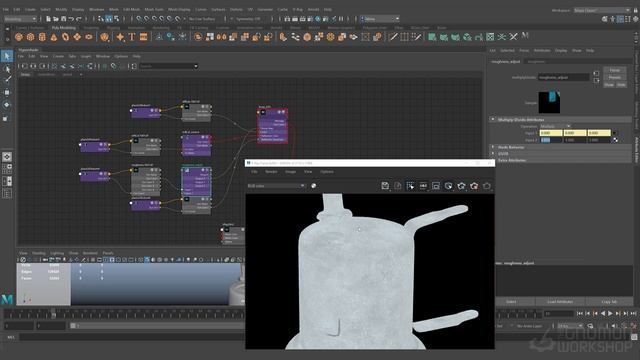Click the first Input 2 value field
640x360 pixels.
(551, 140)
